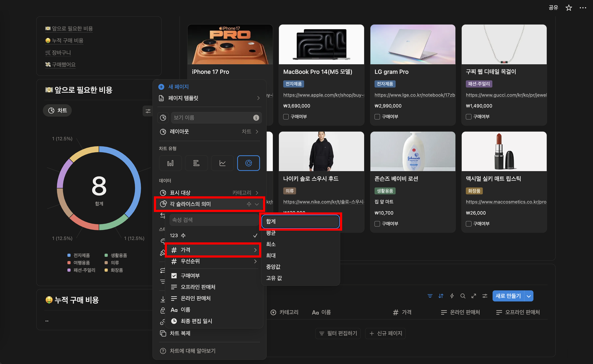Click the star favorite icon at top right

[x=569, y=8]
